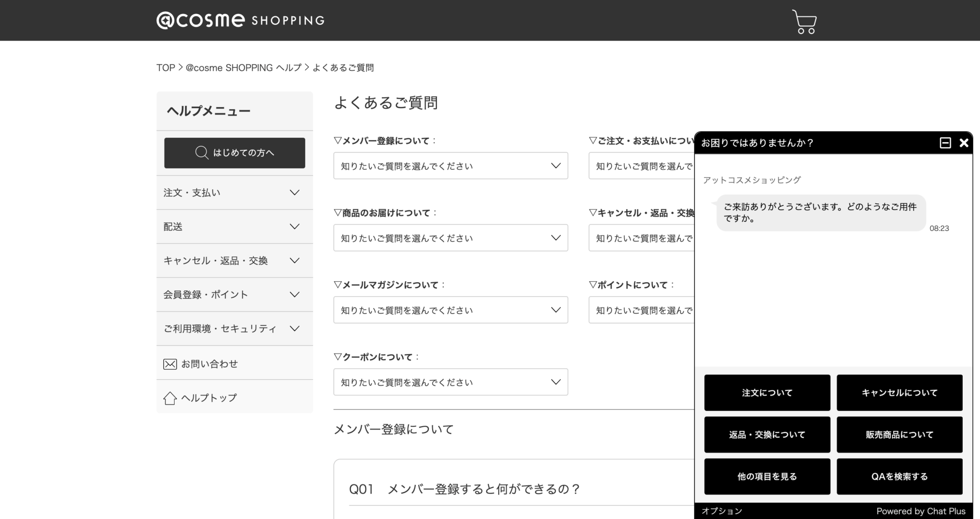
Task: Click the envelope icon beside お問い合わせ
Action: coord(170,364)
